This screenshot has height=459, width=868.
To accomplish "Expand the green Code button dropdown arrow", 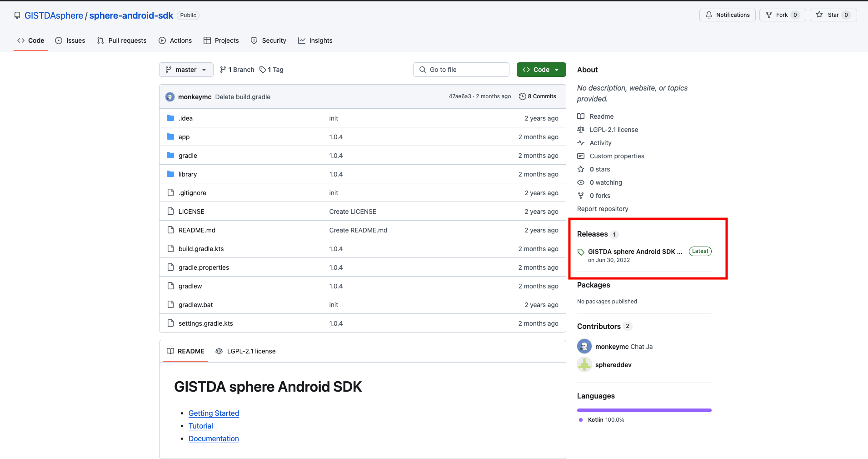I will (557, 69).
